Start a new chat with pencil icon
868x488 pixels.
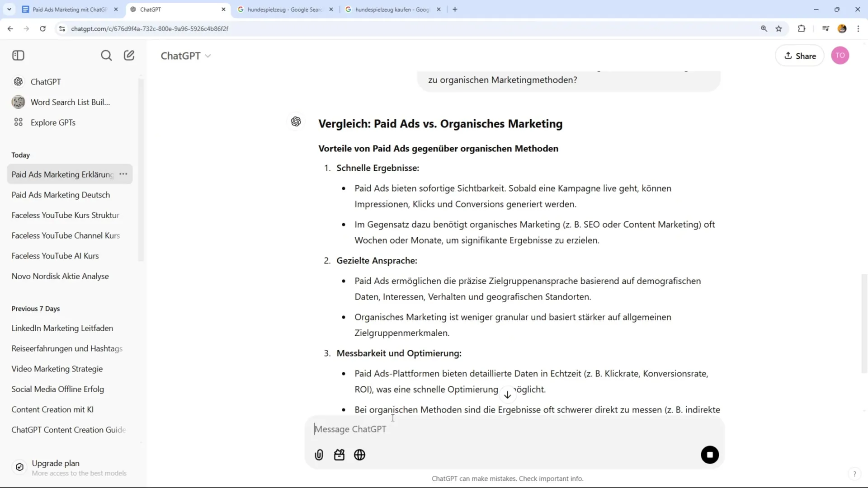pyautogui.click(x=129, y=56)
